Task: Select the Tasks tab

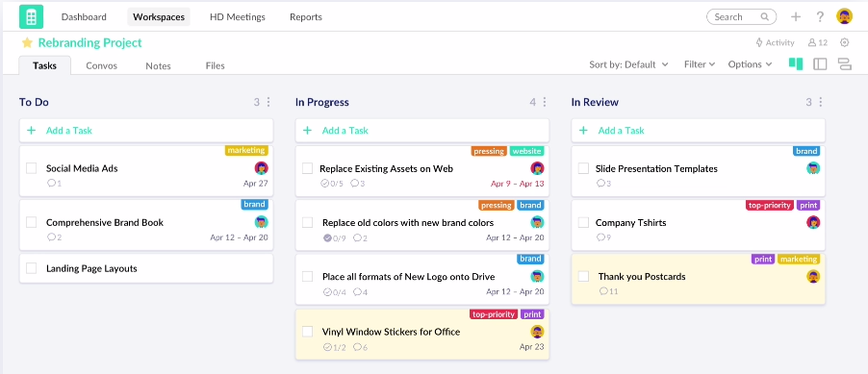Action: click(x=45, y=65)
